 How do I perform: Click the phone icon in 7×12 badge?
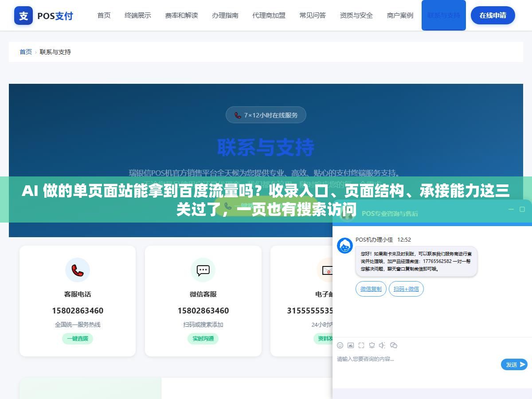(x=238, y=115)
